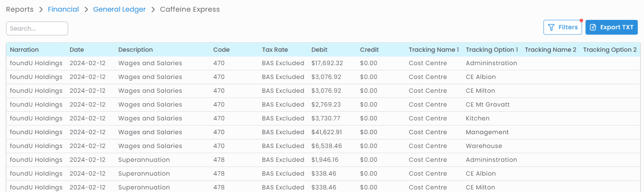The width and height of the screenshot is (644, 192).
Task: Click the $1,946.16 Superannuation debit cell
Action: coord(325,160)
